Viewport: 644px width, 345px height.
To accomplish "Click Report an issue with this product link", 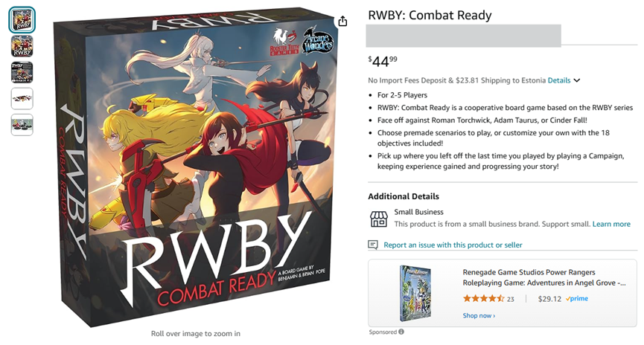I will (453, 245).
